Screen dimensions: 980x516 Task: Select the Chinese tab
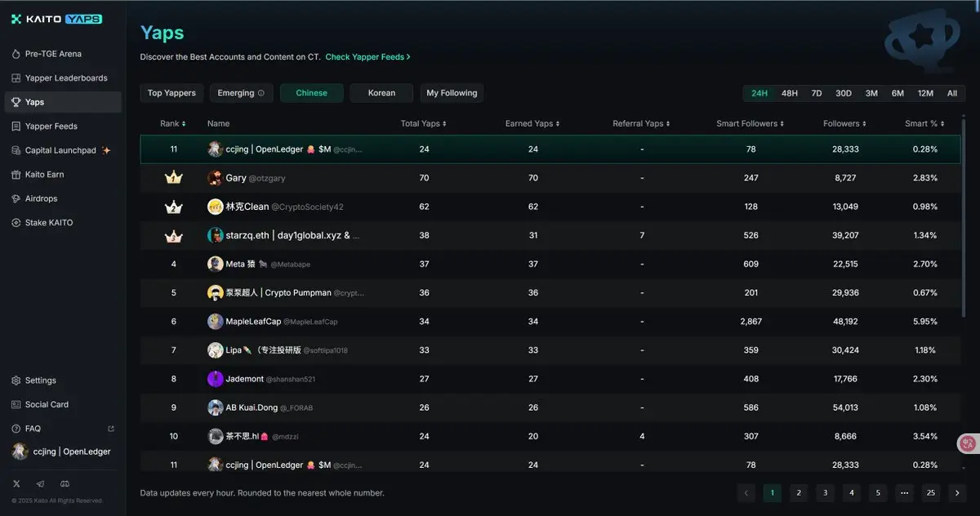point(311,93)
